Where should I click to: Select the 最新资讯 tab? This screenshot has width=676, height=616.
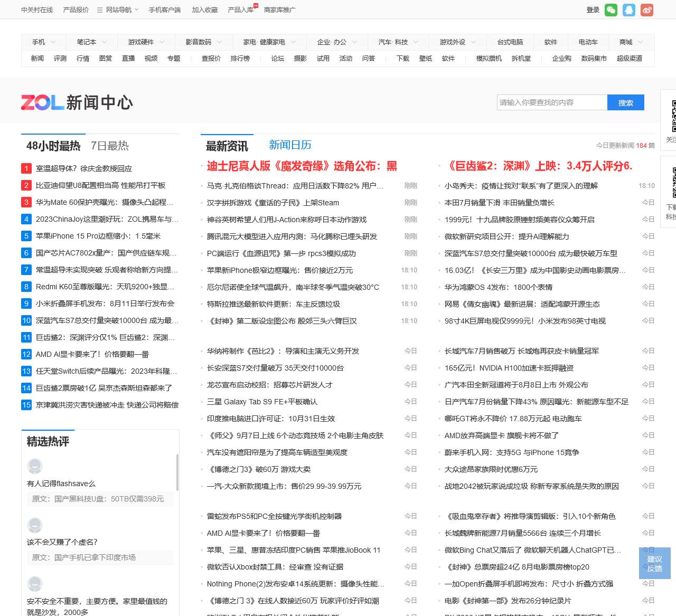tap(227, 146)
